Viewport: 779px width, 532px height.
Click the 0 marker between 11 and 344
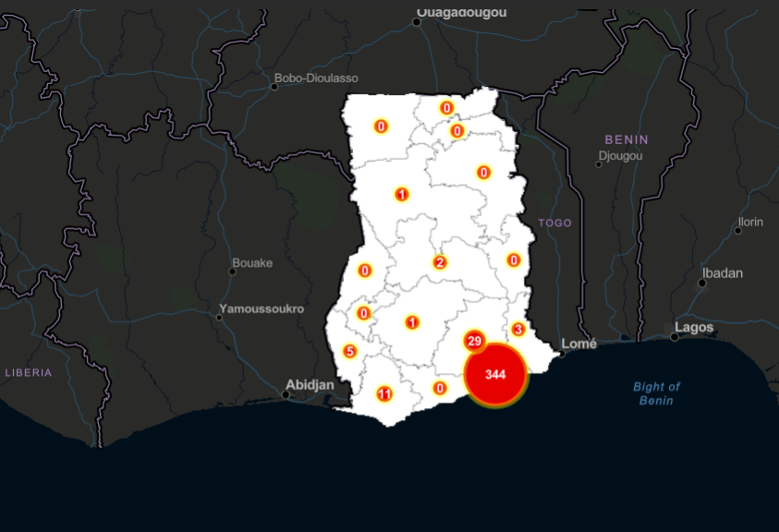click(x=439, y=388)
